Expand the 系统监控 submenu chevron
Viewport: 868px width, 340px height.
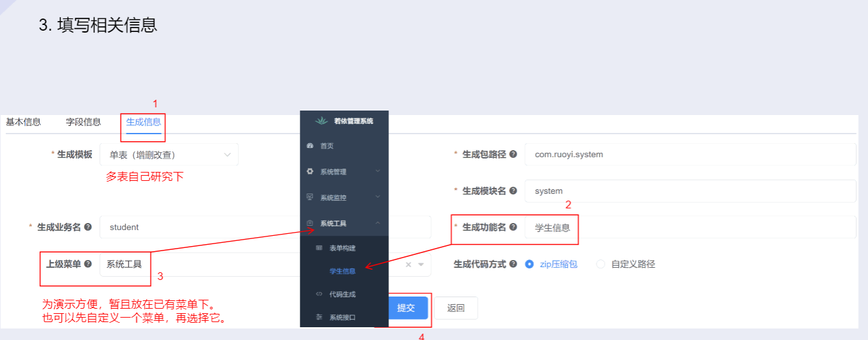pos(377,197)
